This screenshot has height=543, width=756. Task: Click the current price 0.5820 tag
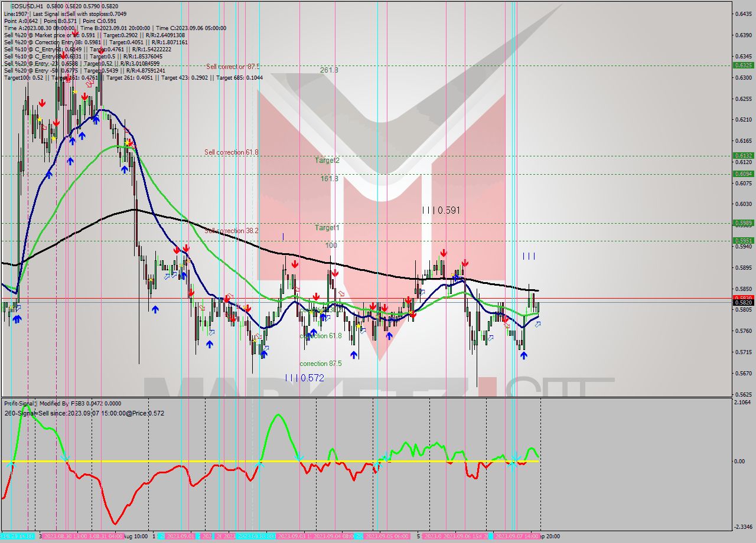click(x=742, y=303)
